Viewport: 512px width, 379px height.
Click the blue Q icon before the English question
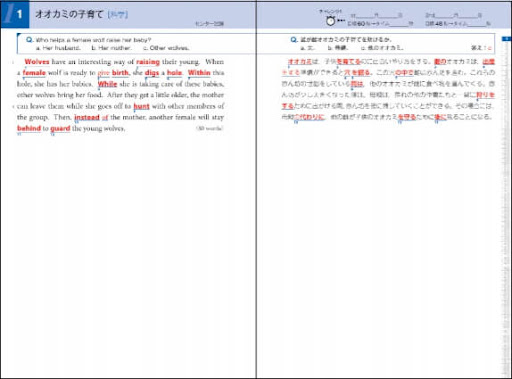(29, 40)
